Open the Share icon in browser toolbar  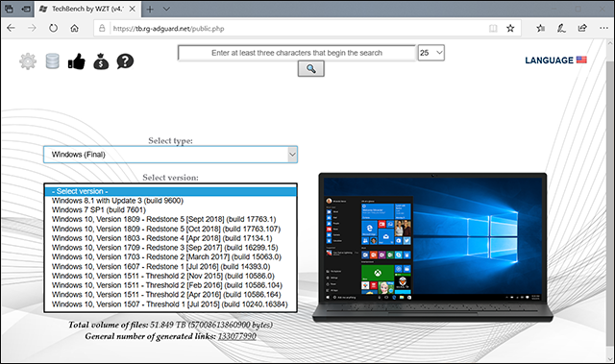582,28
